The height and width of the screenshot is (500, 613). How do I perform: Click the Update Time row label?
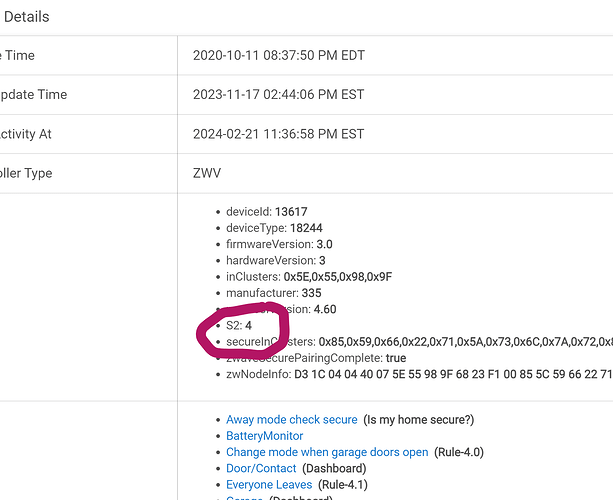click(x=33, y=95)
